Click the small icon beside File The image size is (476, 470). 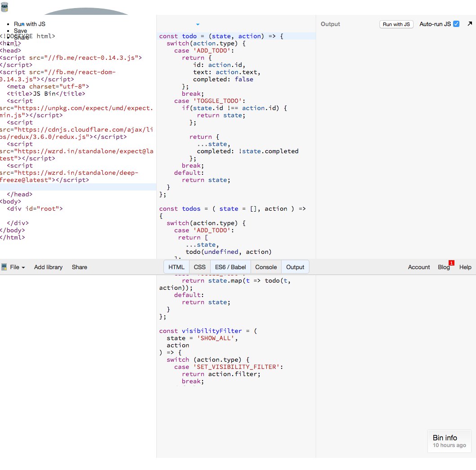pos(4,267)
